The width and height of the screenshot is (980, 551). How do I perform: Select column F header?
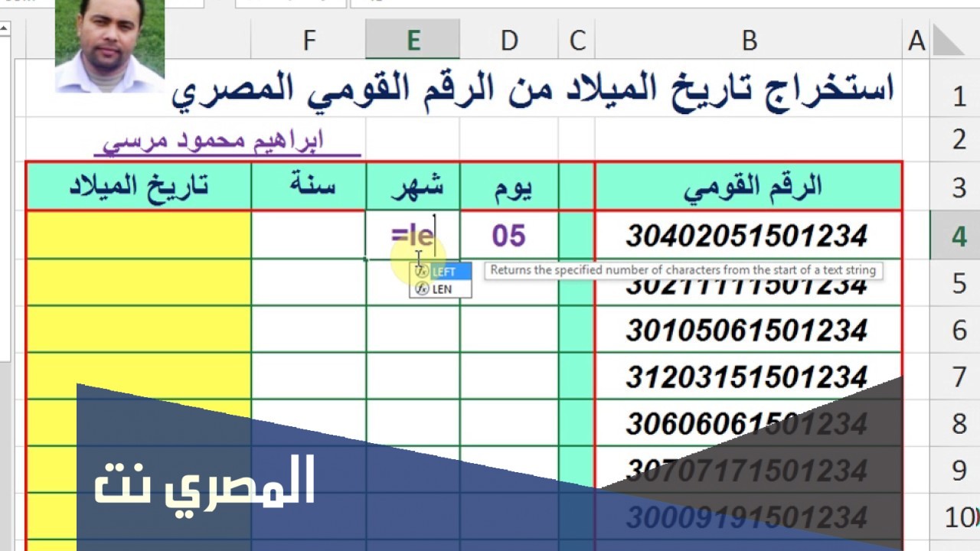click(309, 41)
